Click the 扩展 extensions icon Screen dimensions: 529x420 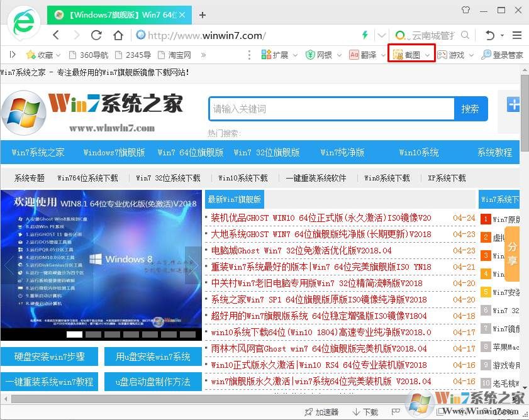266,54
